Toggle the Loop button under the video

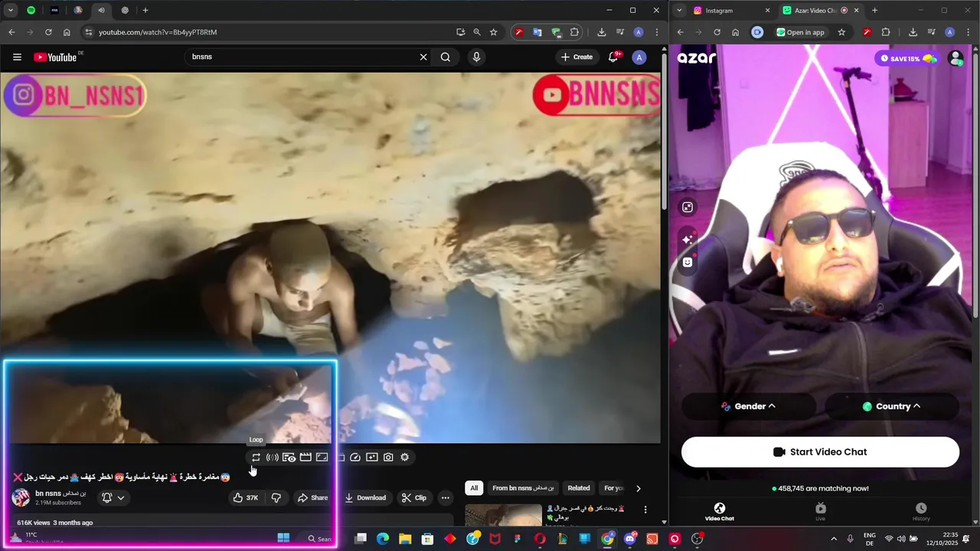256,457
